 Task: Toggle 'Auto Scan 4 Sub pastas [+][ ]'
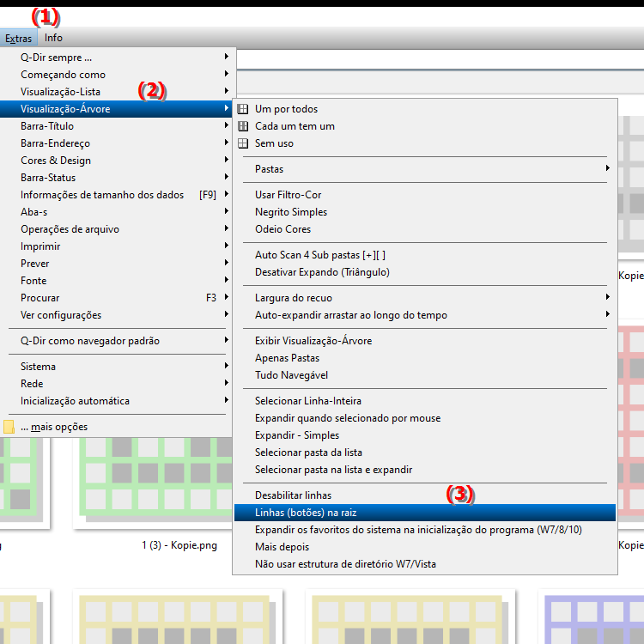(x=425, y=255)
